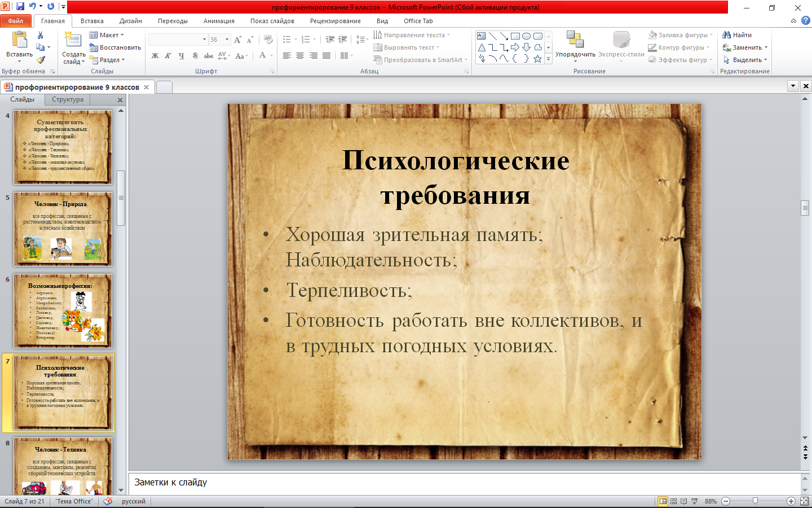Click the Cut scissors icon
Viewport: 812px width, 508px height.
40,35
